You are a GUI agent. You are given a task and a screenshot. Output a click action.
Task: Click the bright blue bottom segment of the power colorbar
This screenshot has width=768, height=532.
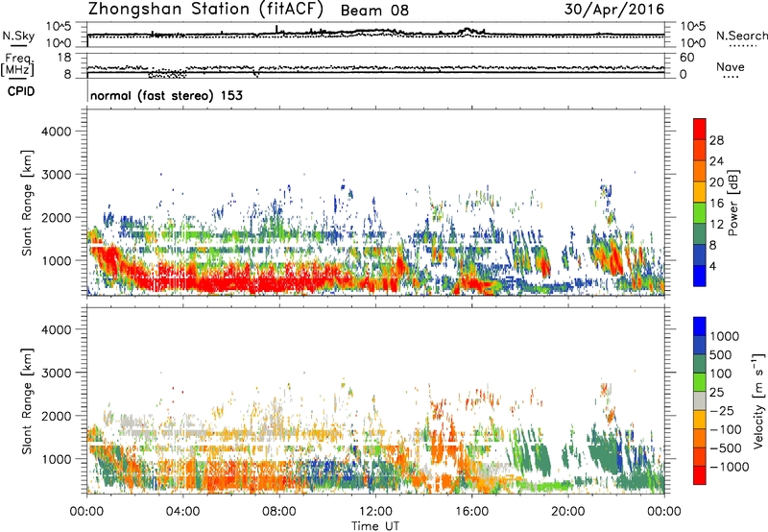700,277
